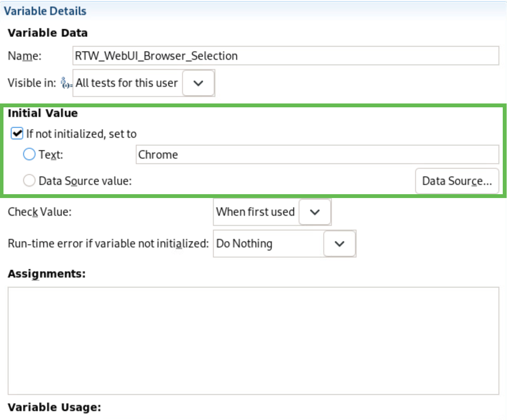This screenshot has width=507, height=420.
Task: Click the Name field with RTW_WebUI_Browser_Selection
Action: 286,56
